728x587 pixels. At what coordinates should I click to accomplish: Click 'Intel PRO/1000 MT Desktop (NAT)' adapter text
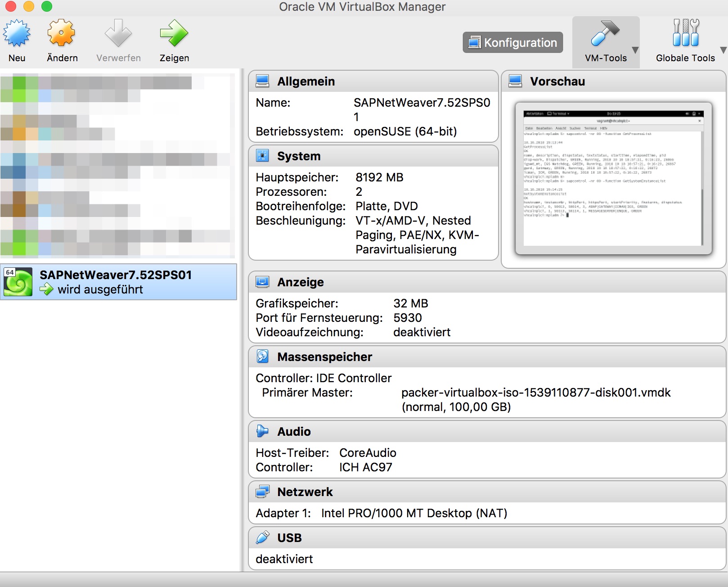[x=414, y=513]
